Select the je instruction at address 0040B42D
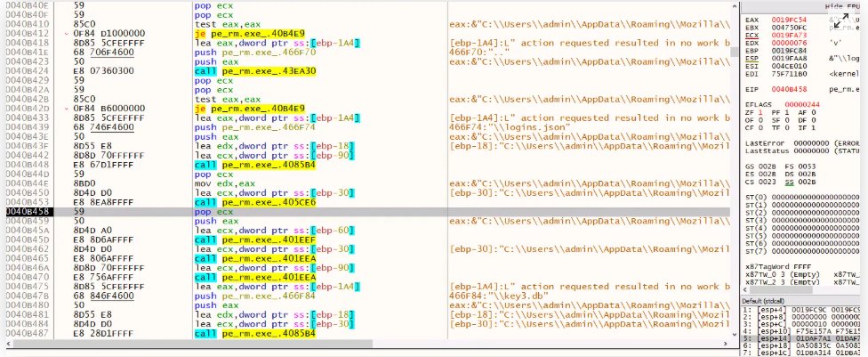This screenshot has height=357, width=868. click(250, 108)
